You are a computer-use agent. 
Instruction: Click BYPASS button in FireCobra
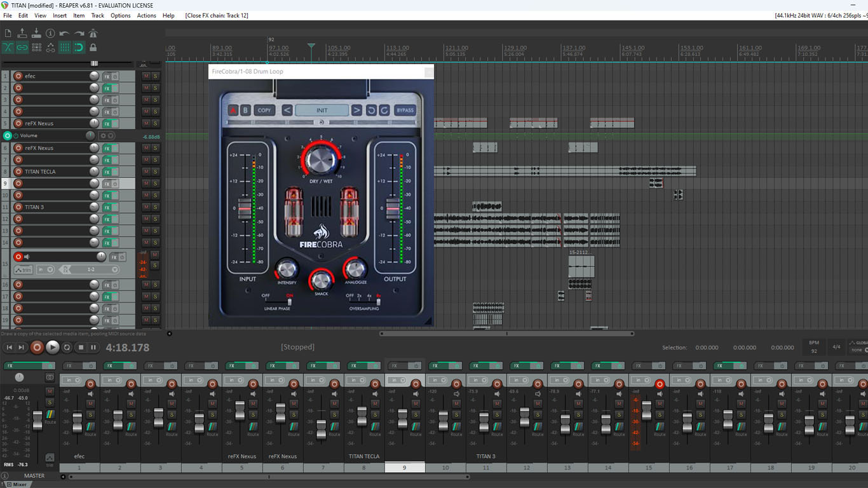coord(405,110)
